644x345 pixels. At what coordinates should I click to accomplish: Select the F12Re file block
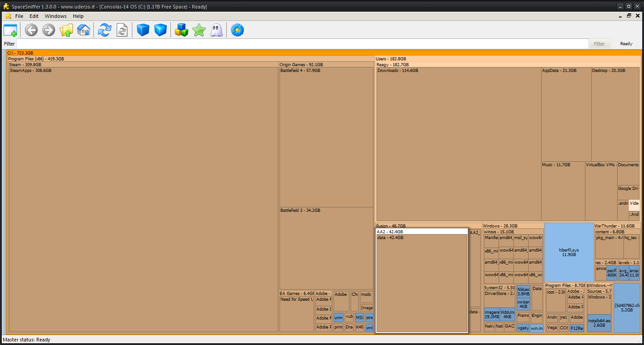[x=577, y=328]
